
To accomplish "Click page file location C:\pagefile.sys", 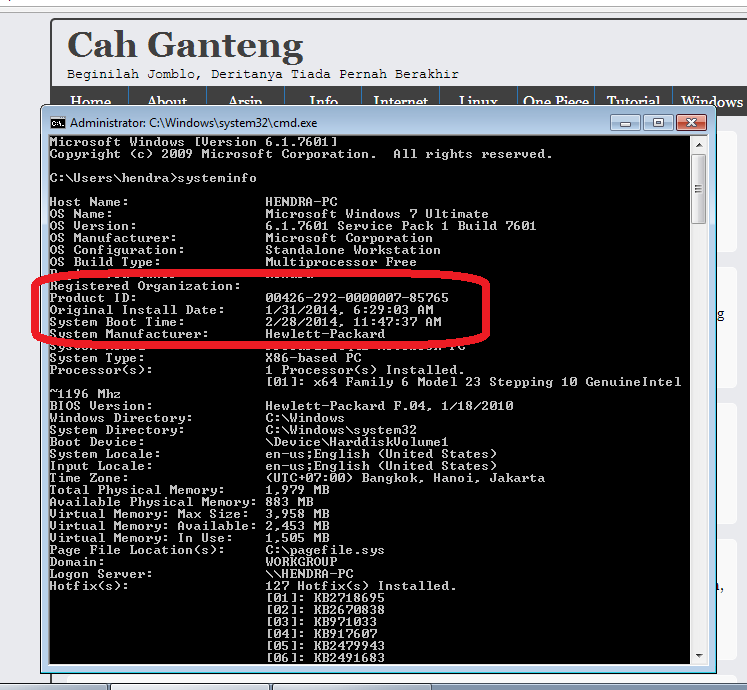I will [x=325, y=550].
